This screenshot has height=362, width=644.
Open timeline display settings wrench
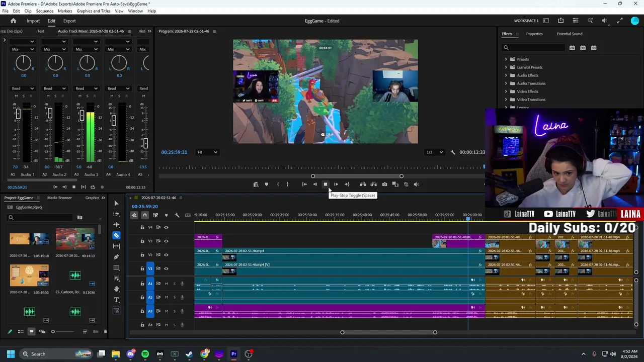pos(177,215)
